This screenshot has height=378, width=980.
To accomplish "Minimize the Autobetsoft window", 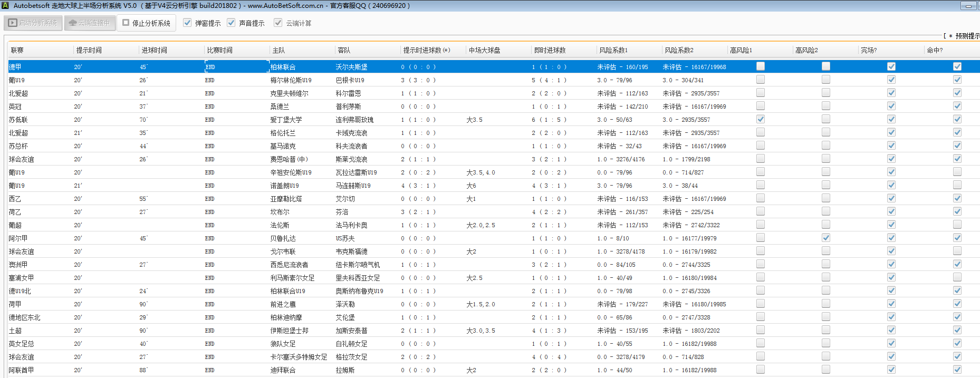I will click(x=968, y=6).
